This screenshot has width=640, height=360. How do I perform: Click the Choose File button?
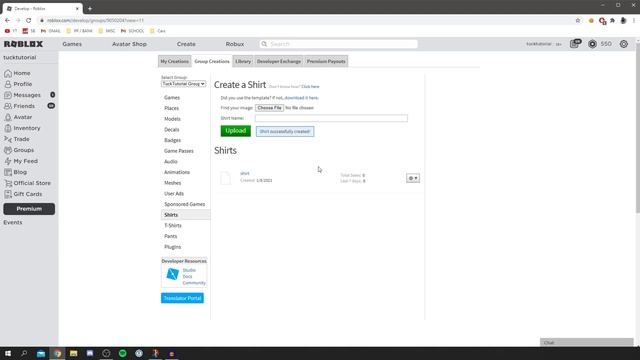pyautogui.click(x=269, y=108)
